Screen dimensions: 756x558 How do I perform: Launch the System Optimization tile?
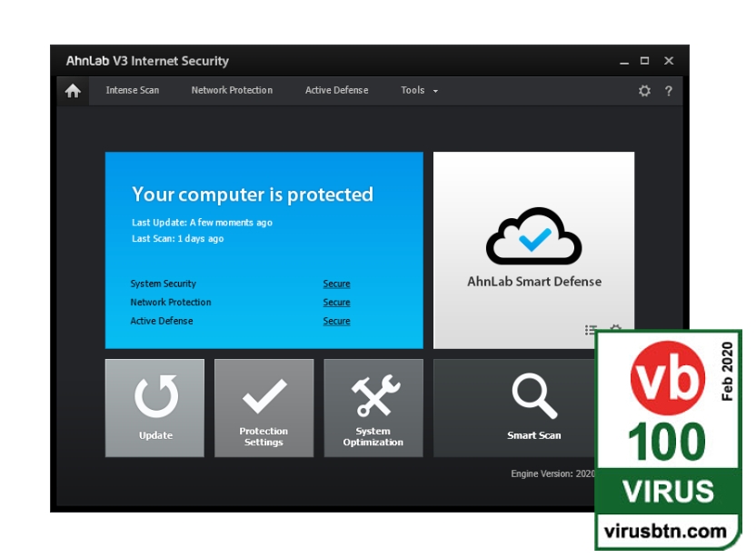tap(373, 407)
